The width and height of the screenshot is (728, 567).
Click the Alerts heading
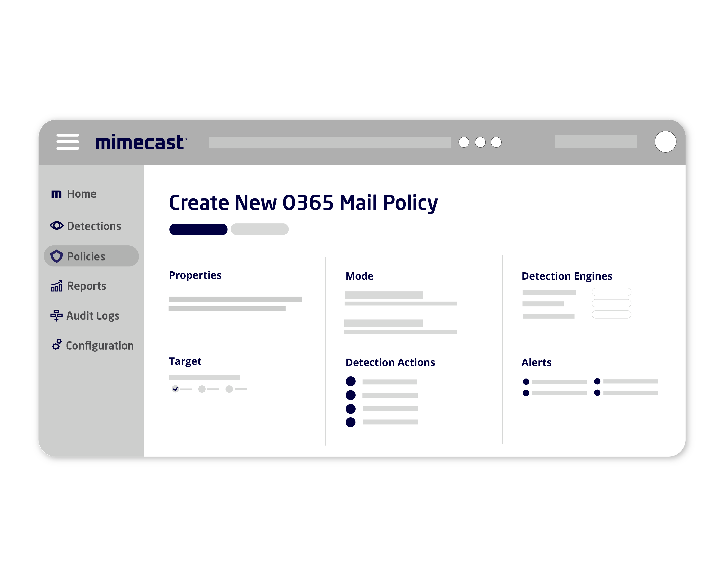pos(537,363)
